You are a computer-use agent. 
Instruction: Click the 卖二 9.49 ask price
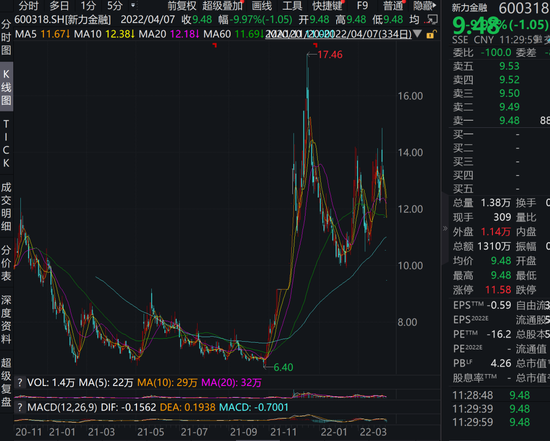[x=509, y=107]
